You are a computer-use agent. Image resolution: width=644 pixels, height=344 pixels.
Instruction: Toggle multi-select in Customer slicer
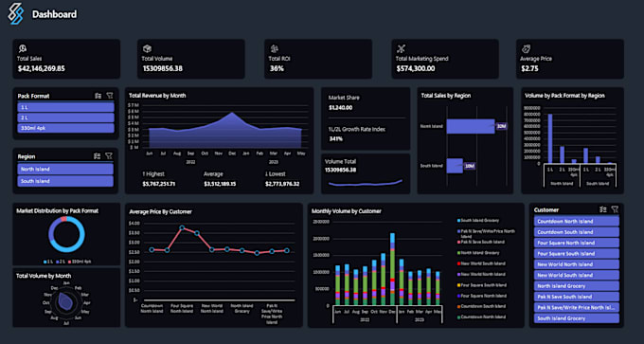point(603,209)
